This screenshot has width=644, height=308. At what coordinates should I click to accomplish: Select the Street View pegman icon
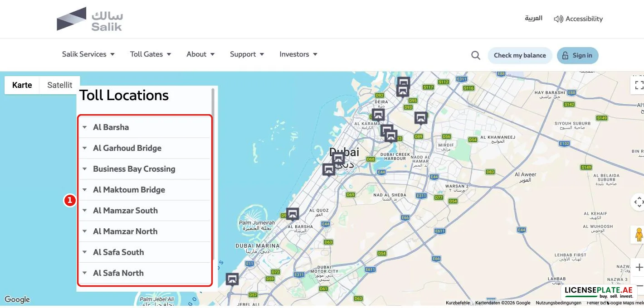pos(639,235)
